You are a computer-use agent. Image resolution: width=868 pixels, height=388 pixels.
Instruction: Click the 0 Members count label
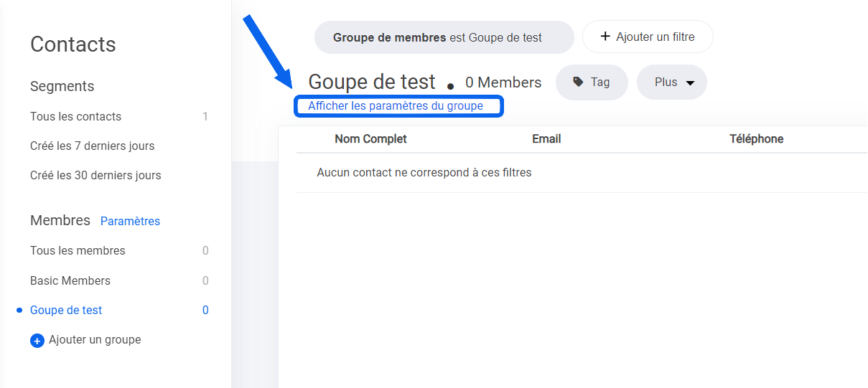point(503,82)
